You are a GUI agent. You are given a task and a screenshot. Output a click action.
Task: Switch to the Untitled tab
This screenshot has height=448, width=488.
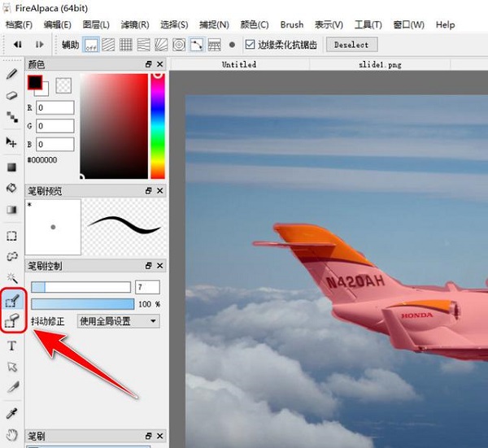(239, 64)
